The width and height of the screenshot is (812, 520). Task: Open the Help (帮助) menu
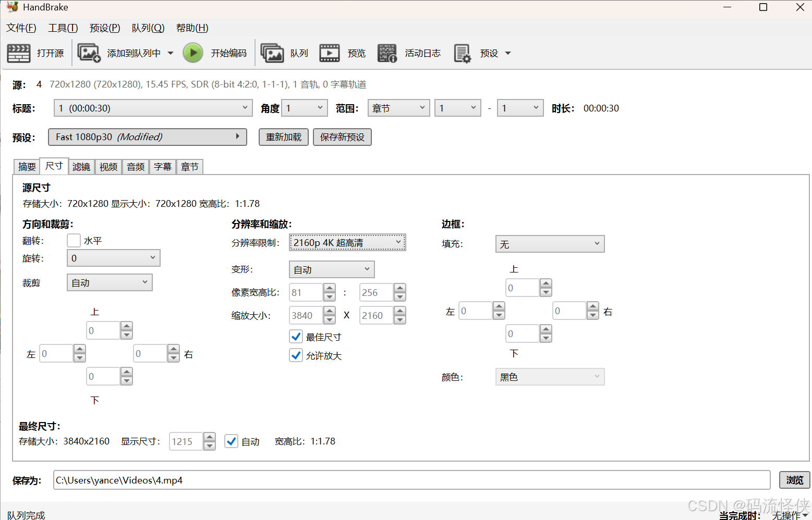(192, 28)
